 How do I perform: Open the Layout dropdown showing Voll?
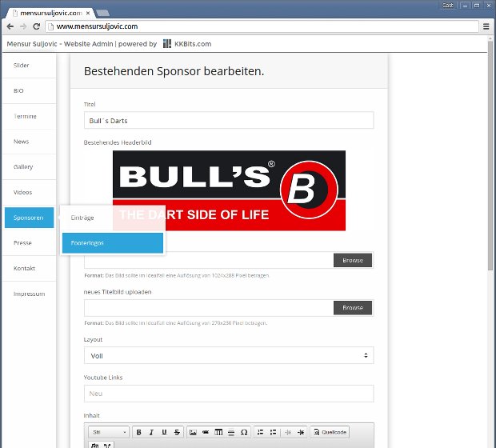229,356
